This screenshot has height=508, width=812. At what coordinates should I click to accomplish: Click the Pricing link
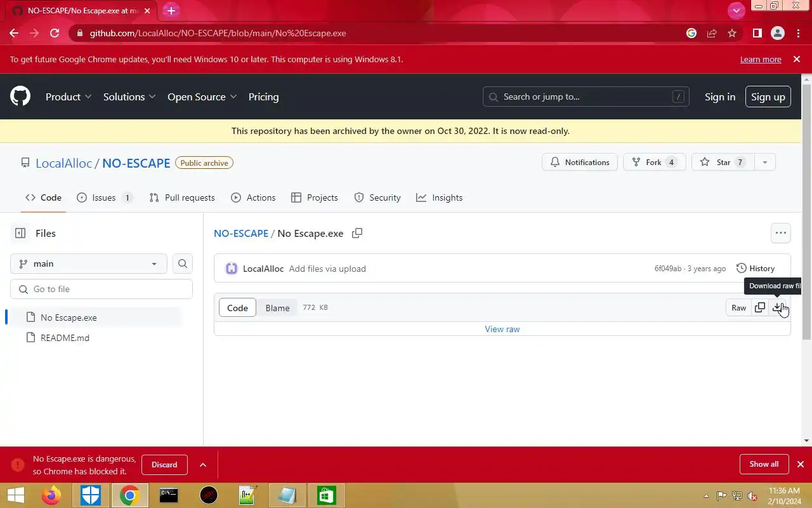[x=263, y=97]
